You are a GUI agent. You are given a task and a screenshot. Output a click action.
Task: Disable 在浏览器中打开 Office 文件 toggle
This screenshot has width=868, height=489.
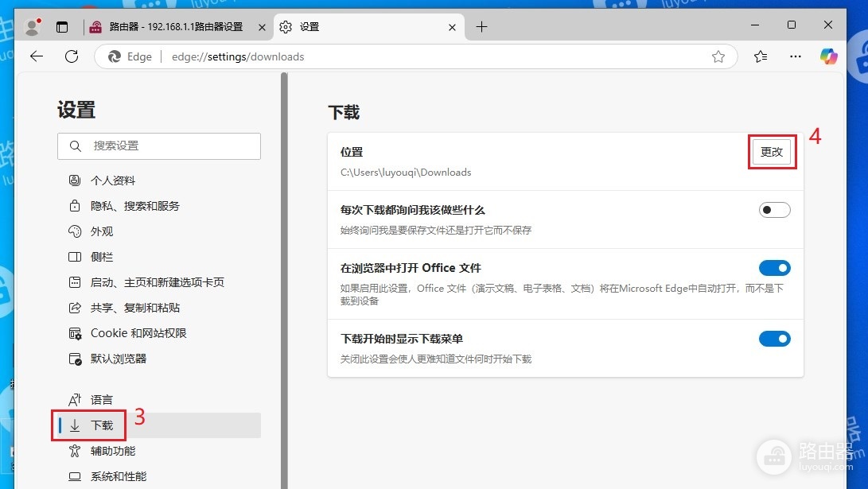(x=774, y=268)
